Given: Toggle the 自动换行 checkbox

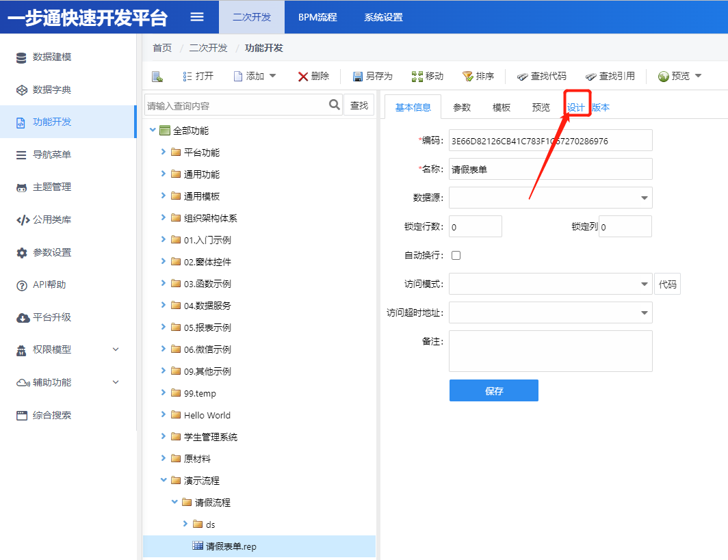Looking at the screenshot, I should (456, 255).
